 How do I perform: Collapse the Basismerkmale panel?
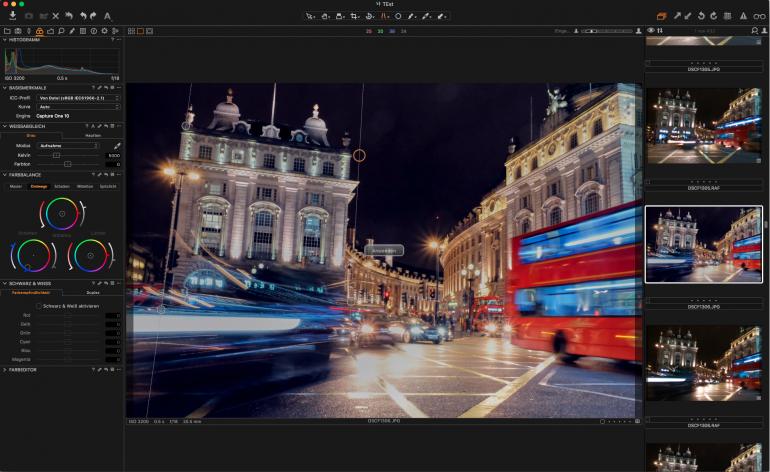(x=4, y=88)
